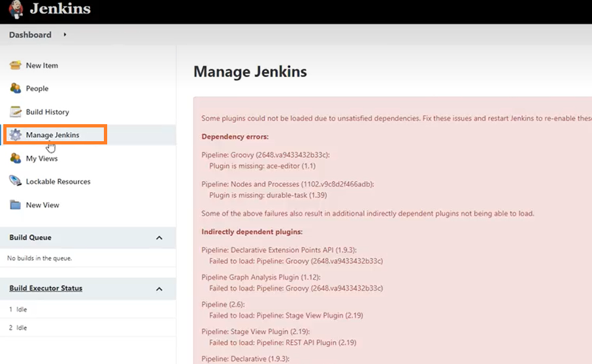This screenshot has height=364, width=592.
Task: Click 'Pipeline Graph Analysis Plugin (1.12)' line
Action: click(x=261, y=277)
